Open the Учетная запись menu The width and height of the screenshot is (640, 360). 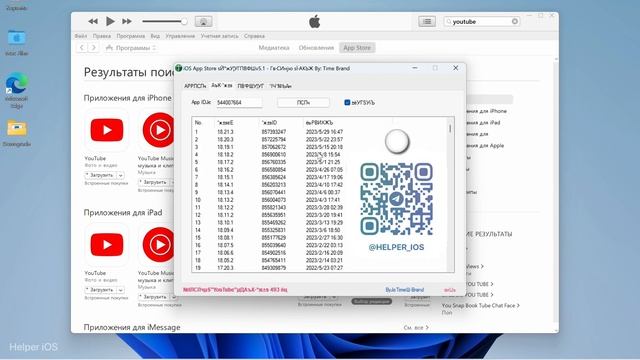coord(220,36)
